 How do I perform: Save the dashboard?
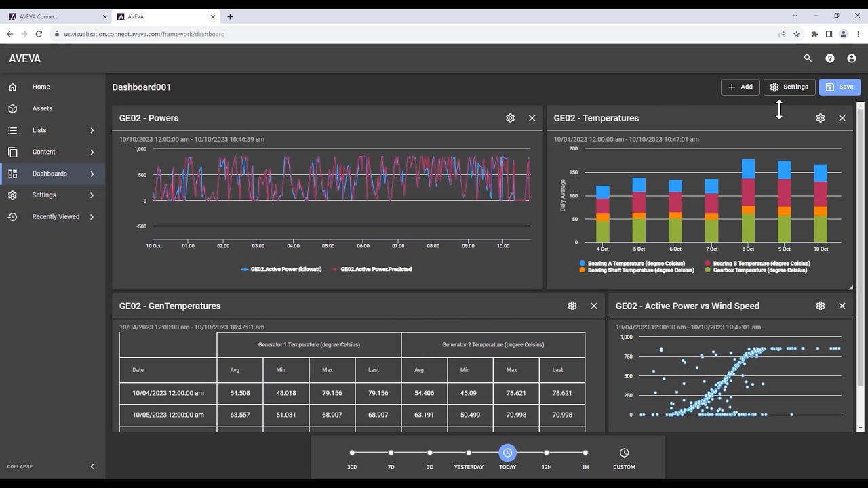coord(840,87)
